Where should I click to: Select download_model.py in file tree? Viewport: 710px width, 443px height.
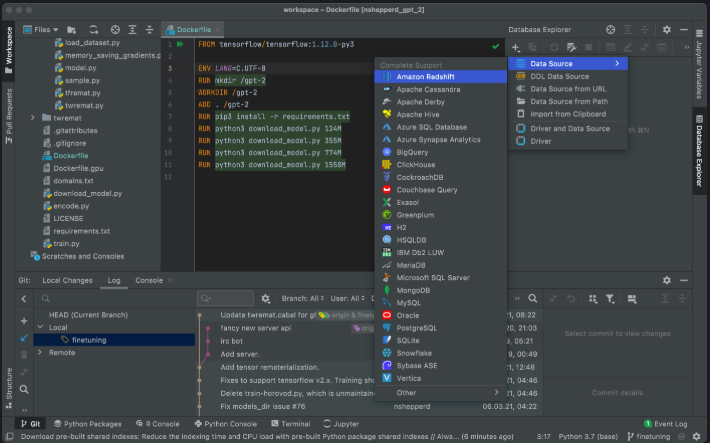click(87, 193)
